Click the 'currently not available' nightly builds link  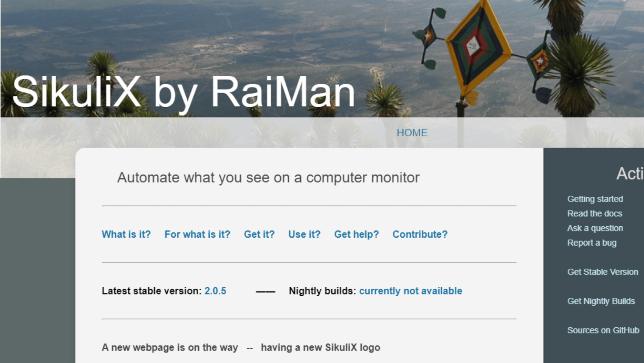(411, 291)
